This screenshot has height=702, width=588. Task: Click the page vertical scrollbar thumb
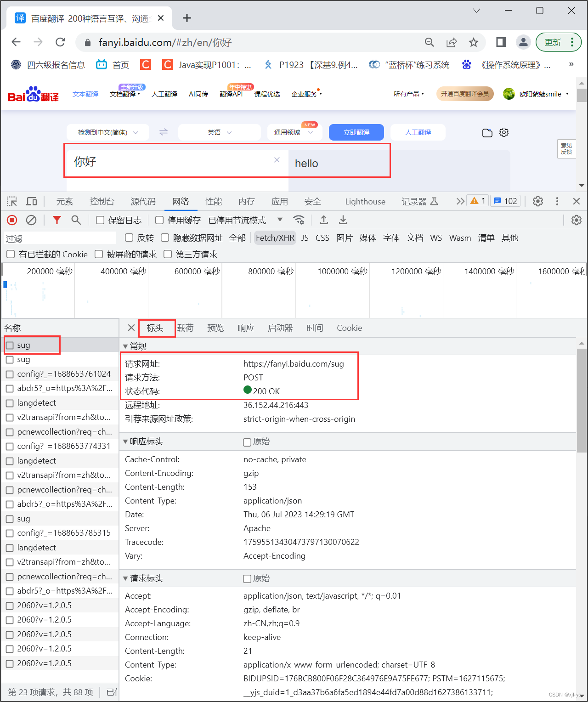[x=582, y=95]
